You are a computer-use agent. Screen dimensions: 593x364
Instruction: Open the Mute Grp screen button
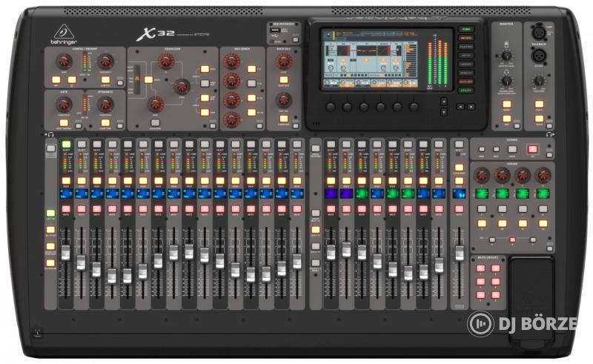pos(466,82)
